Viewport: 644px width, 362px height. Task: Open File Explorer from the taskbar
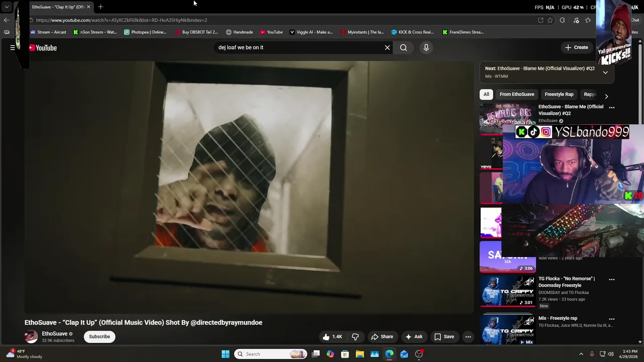[360, 354]
